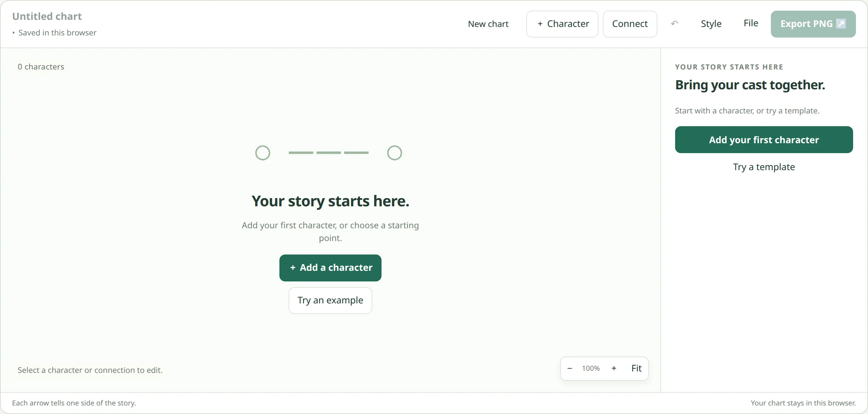The height and width of the screenshot is (414, 868).
Task: Click the Untitled chart title
Action: [x=47, y=16]
